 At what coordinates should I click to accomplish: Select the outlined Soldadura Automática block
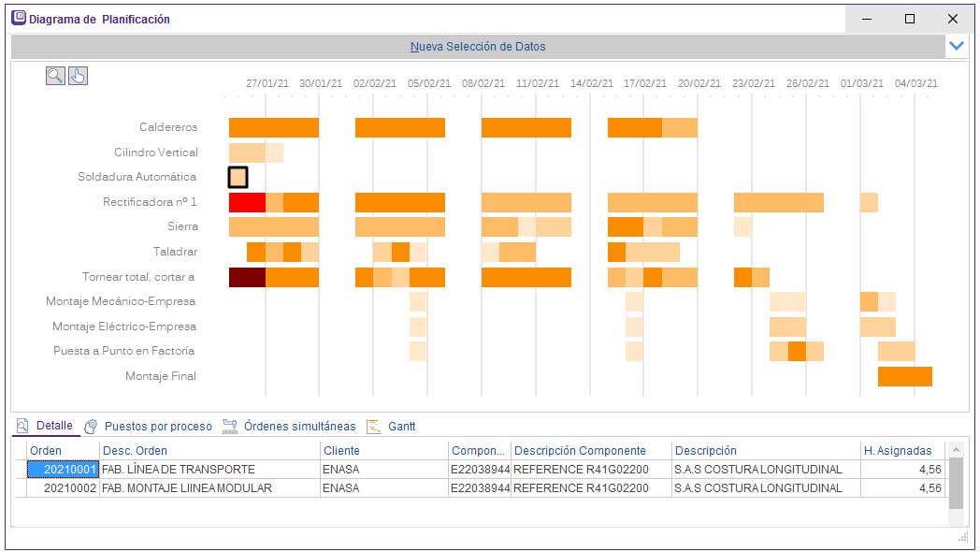(x=238, y=177)
